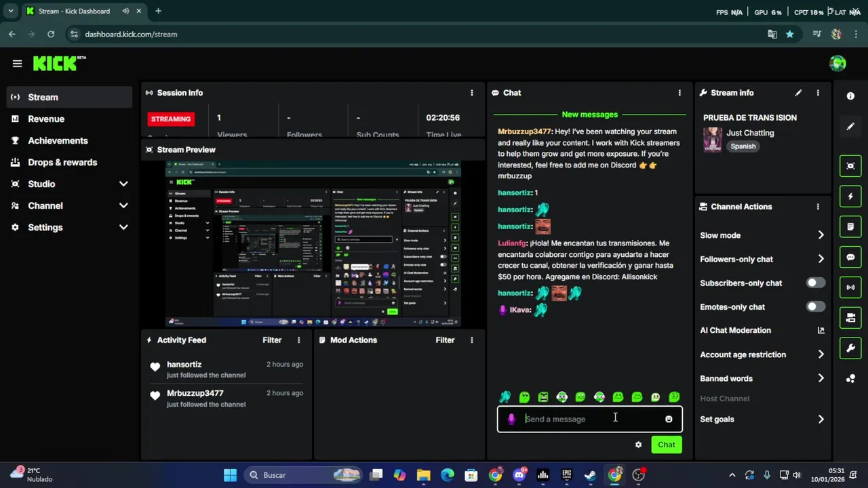Toggle the chat bubble widget in sidebar
Screen dimensions: 868x488
[850, 257]
